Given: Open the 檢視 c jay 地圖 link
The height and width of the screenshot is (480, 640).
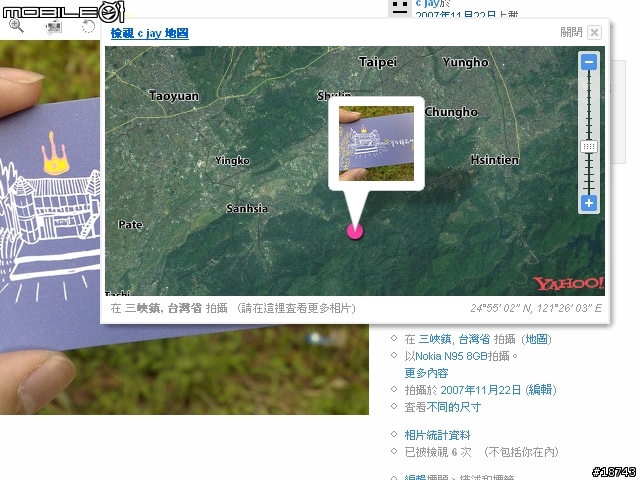Looking at the screenshot, I should [149, 33].
